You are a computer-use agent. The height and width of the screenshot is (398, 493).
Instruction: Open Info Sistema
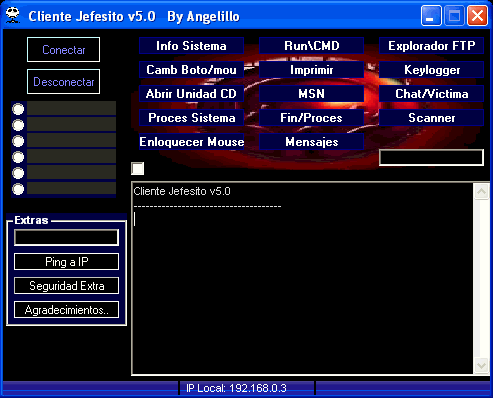point(191,46)
